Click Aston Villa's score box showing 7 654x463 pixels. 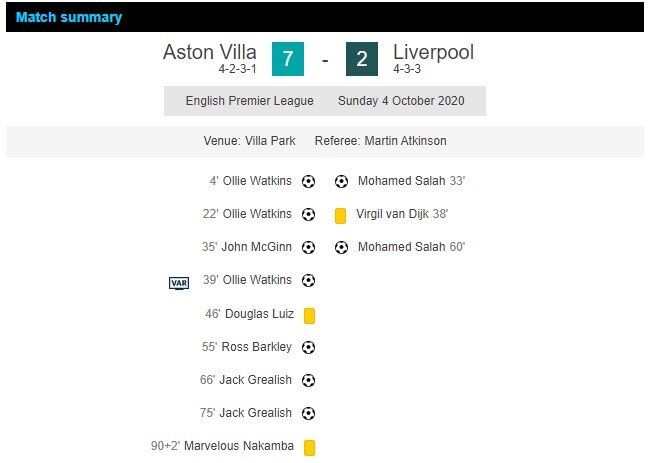(x=287, y=60)
